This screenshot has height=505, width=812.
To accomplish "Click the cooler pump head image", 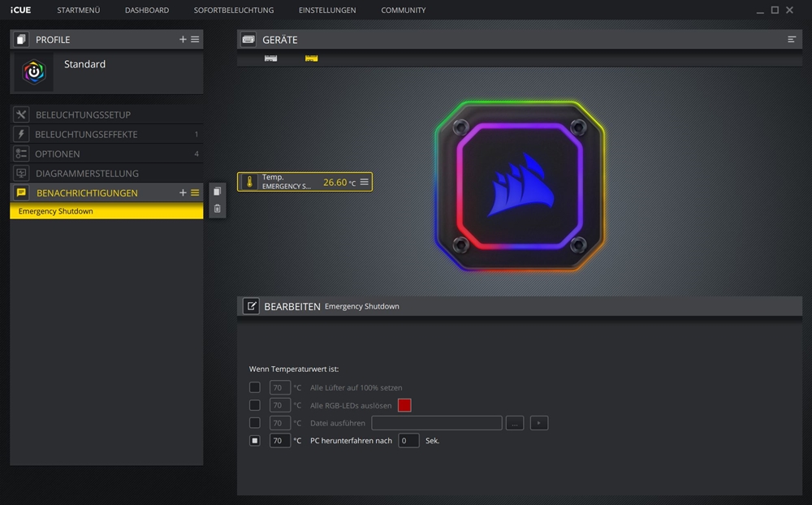I will pos(520,185).
